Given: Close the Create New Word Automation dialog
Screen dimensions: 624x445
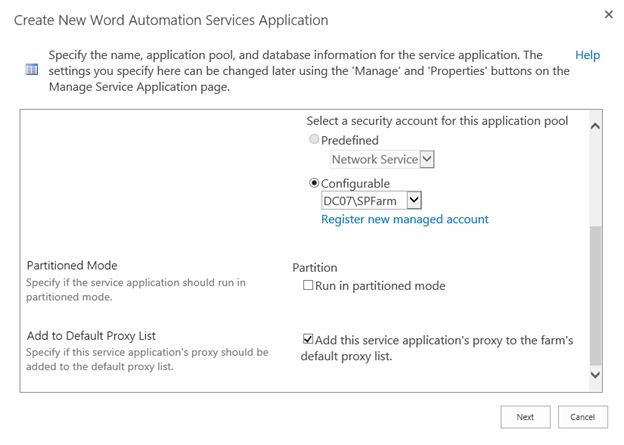Looking at the screenshot, I should (609, 15).
